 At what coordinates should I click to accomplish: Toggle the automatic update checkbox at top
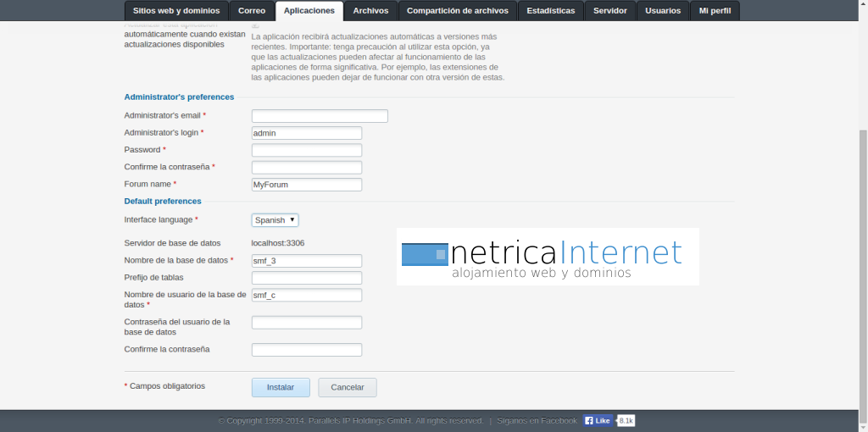(x=255, y=25)
